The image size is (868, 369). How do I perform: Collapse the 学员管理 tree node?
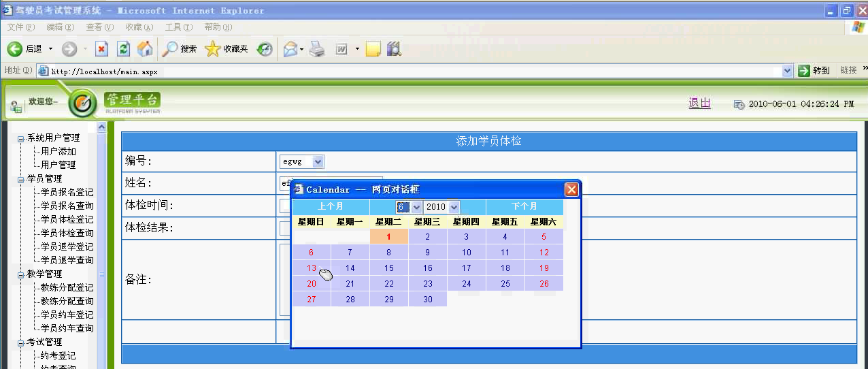pyautogui.click(x=21, y=180)
